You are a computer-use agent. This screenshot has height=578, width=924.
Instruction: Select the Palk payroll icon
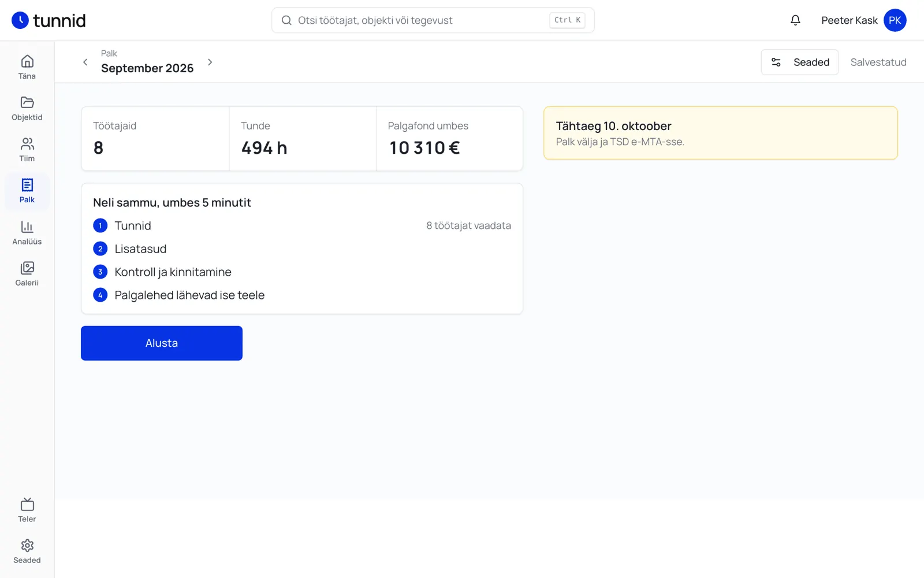pyautogui.click(x=27, y=191)
